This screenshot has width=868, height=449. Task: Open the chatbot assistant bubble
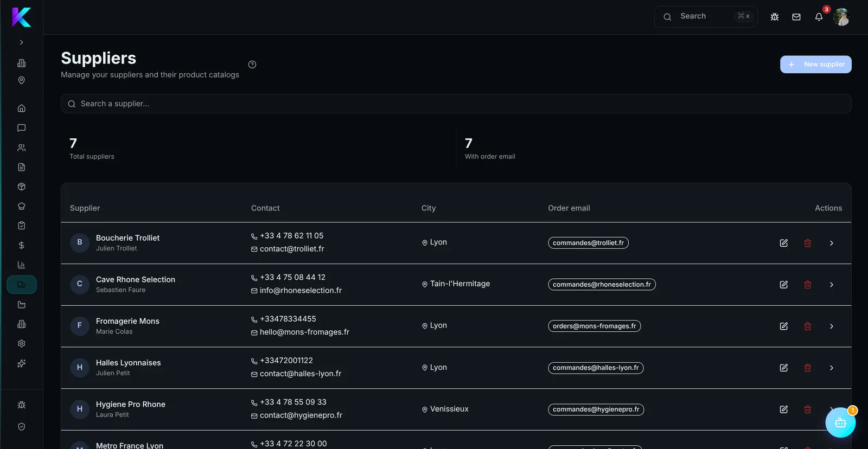click(x=840, y=422)
